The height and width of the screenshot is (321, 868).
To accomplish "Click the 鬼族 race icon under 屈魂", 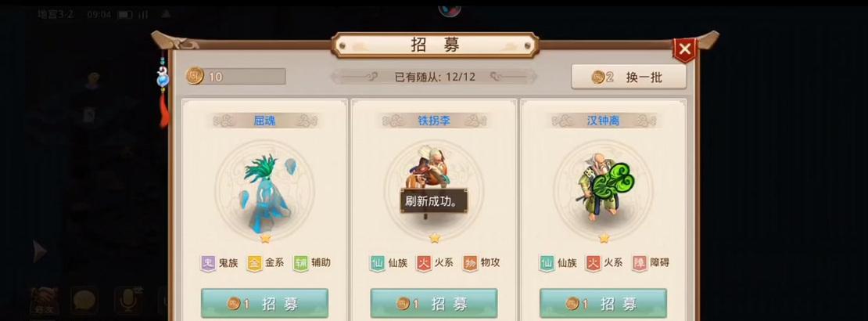I will pos(207,263).
